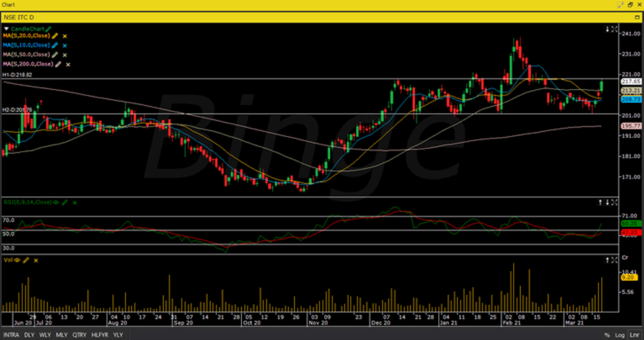Switch to percent scale mode

click(x=607, y=335)
